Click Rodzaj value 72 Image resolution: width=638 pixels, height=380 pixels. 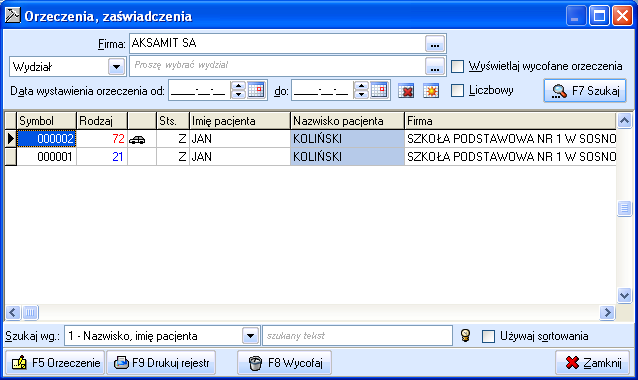pos(118,139)
